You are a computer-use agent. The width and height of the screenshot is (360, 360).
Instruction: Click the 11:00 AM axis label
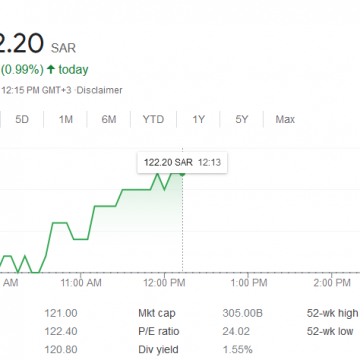click(x=81, y=283)
